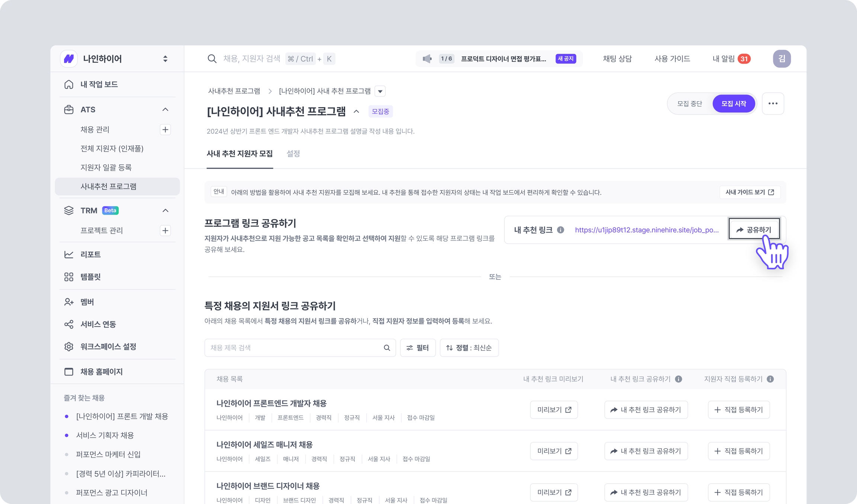Share referral link for 브랜드 디자이너 채용
857x504 pixels.
[646, 492]
